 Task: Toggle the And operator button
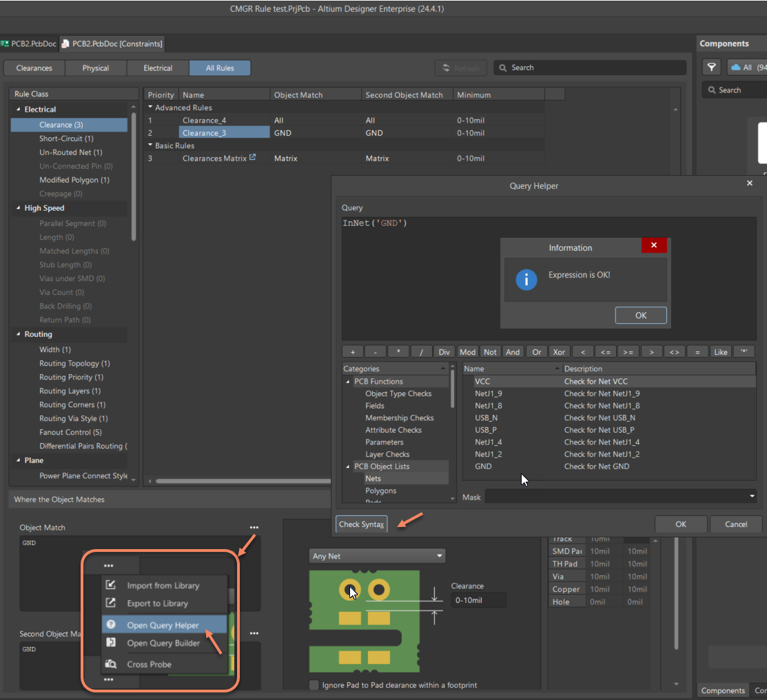point(513,352)
